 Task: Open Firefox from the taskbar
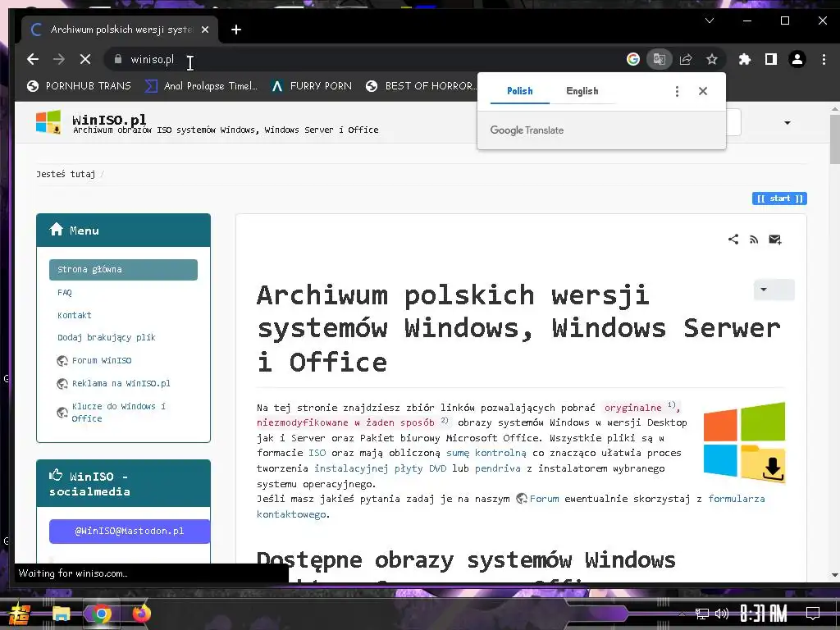141,614
